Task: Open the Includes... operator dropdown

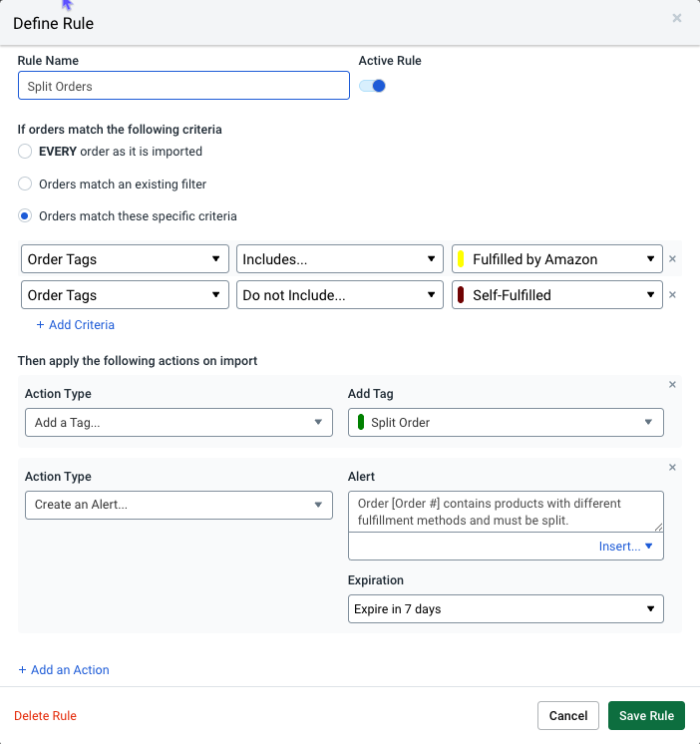Action: click(340, 259)
